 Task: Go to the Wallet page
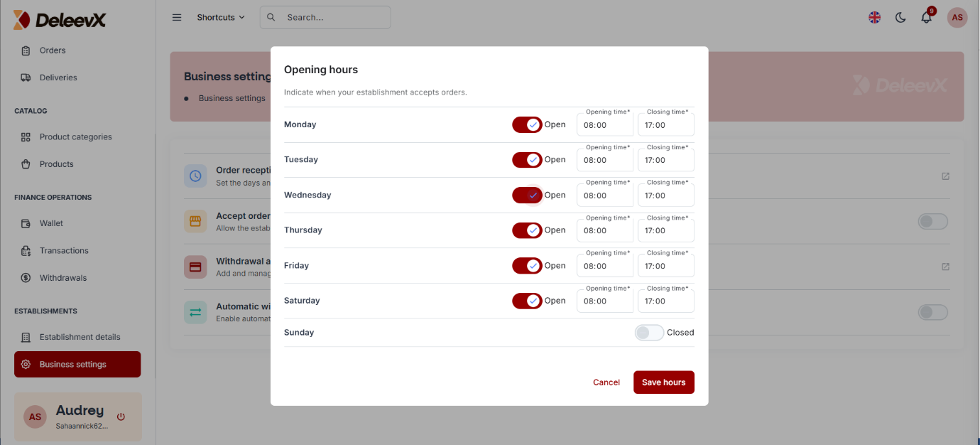[78, 223]
